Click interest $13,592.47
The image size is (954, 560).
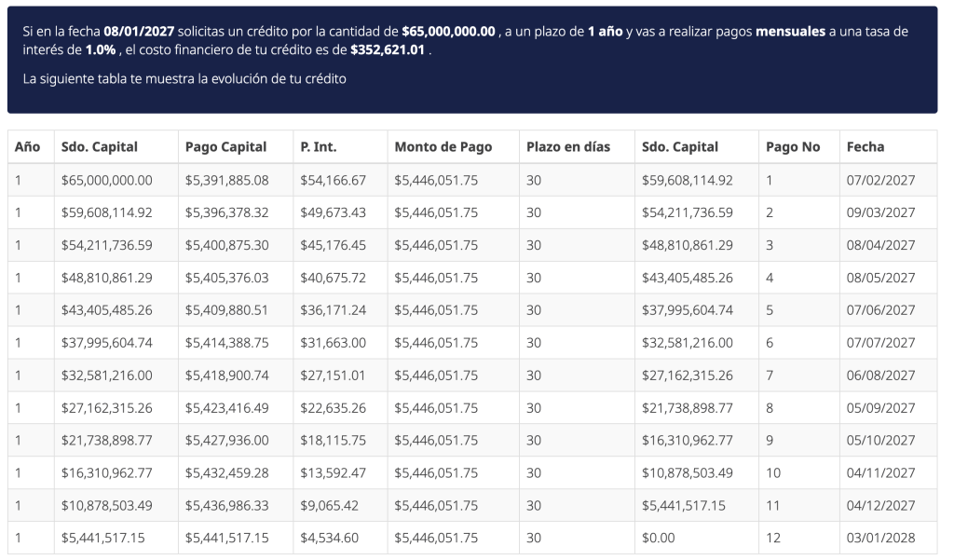[333, 473]
